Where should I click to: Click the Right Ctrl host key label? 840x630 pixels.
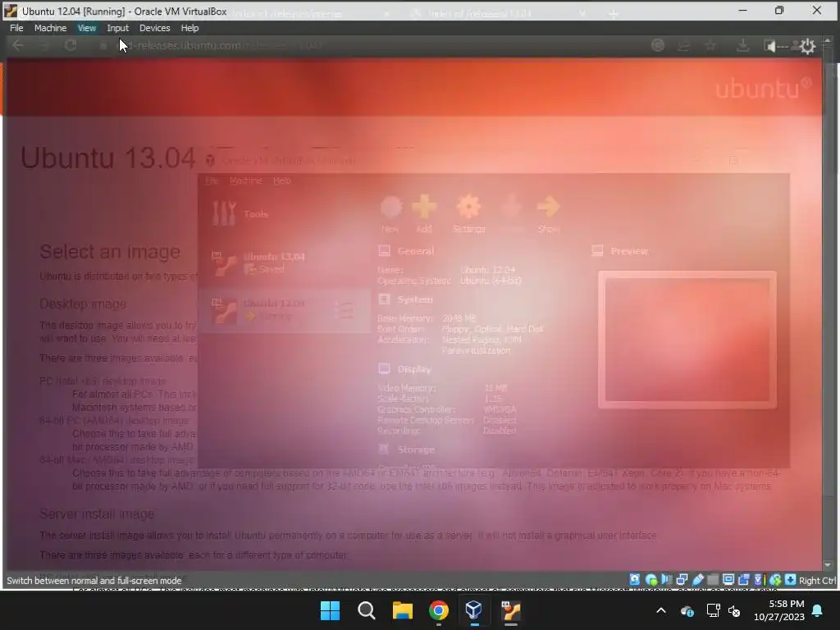pyautogui.click(x=818, y=580)
